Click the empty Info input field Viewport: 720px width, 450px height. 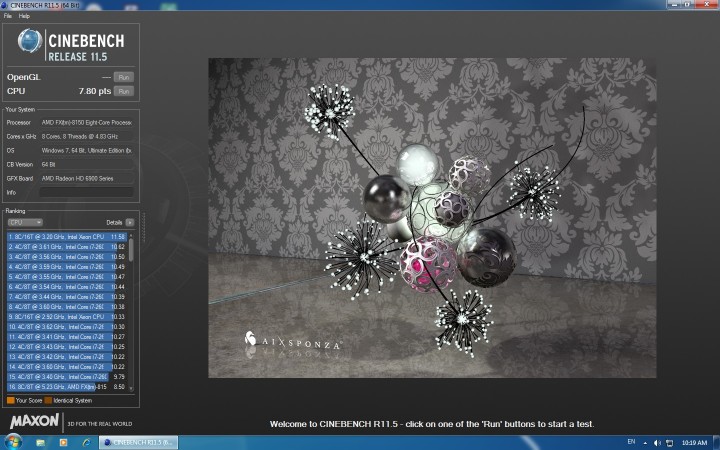click(87, 192)
